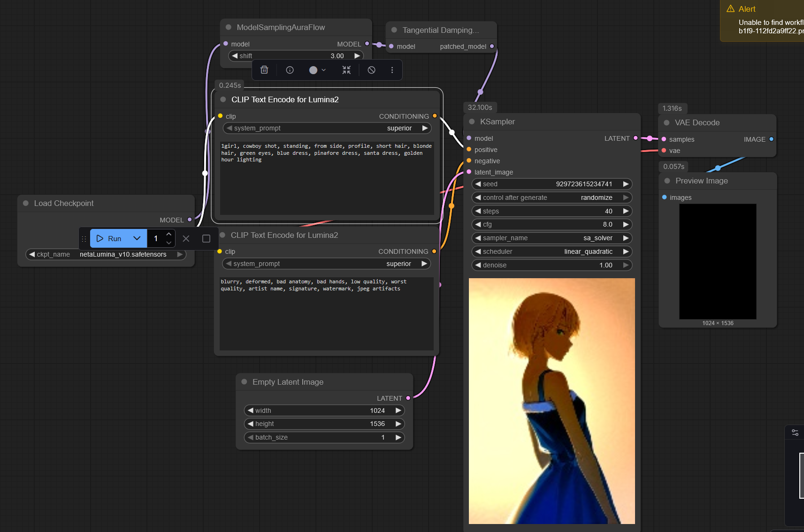Image resolution: width=804 pixels, height=532 pixels.
Task: Open node info from the selection toolbar
Action: [x=290, y=70]
